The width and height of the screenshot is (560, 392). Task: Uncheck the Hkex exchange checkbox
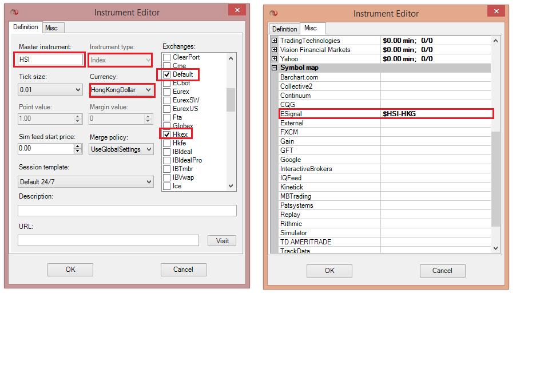point(167,134)
